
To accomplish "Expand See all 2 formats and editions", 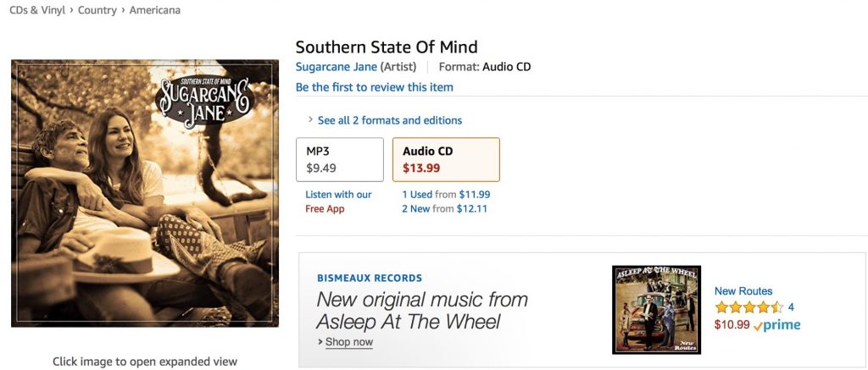I will click(x=389, y=120).
